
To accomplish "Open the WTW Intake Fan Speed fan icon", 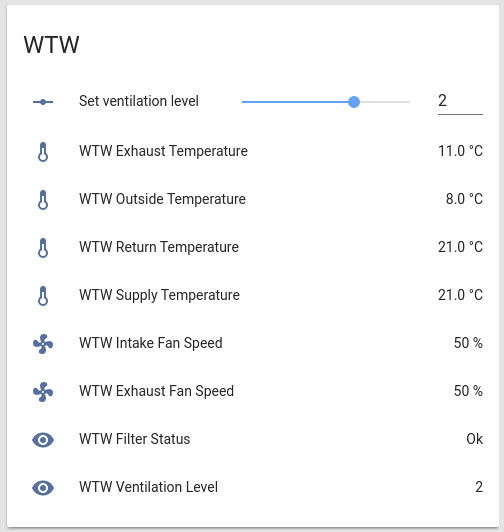I will pos(43,344).
